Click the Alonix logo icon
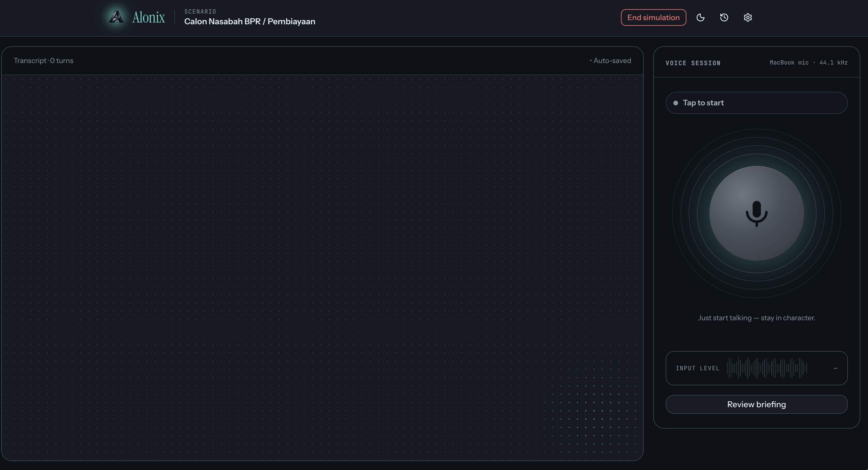This screenshot has width=868, height=470. [116, 17]
